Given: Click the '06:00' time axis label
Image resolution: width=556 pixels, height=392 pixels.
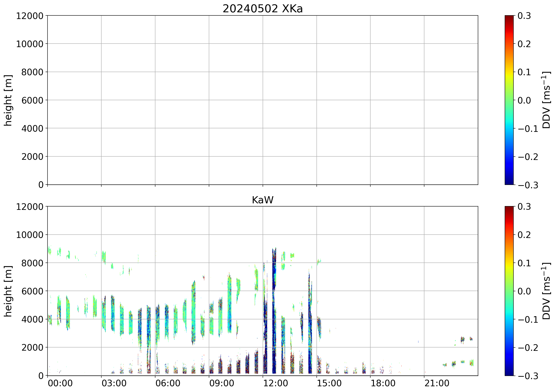Looking at the screenshot, I should 168,383.
